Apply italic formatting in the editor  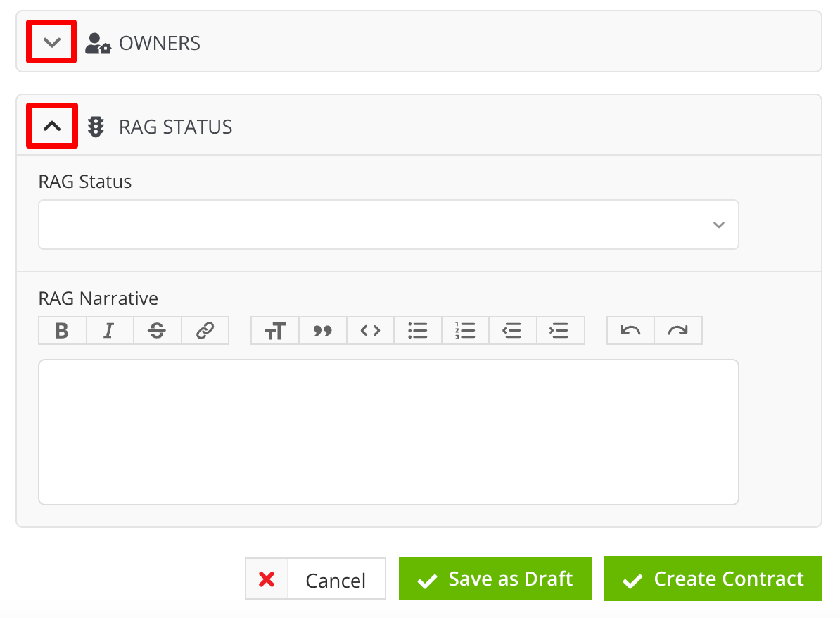pyautogui.click(x=110, y=330)
